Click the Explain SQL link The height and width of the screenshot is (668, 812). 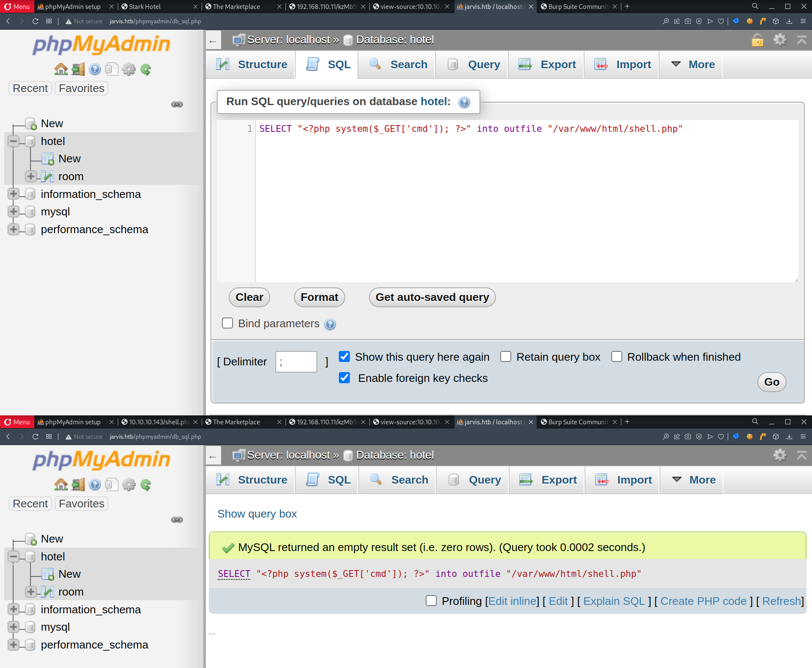coord(614,601)
